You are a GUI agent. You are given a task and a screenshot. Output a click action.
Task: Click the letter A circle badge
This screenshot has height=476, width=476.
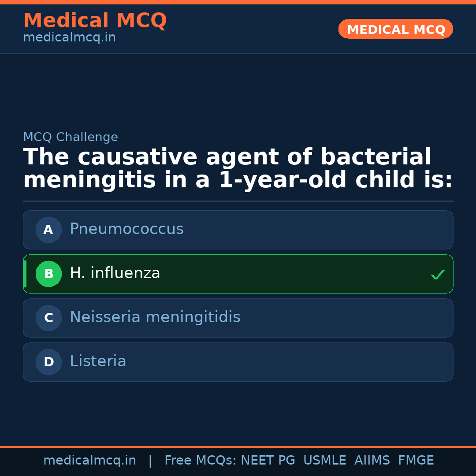pos(48,230)
